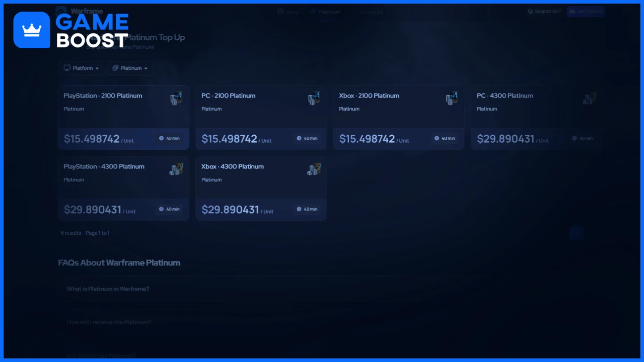
Task: Click the PlayStation 2100 Platinum product icon
Action: pos(177,98)
